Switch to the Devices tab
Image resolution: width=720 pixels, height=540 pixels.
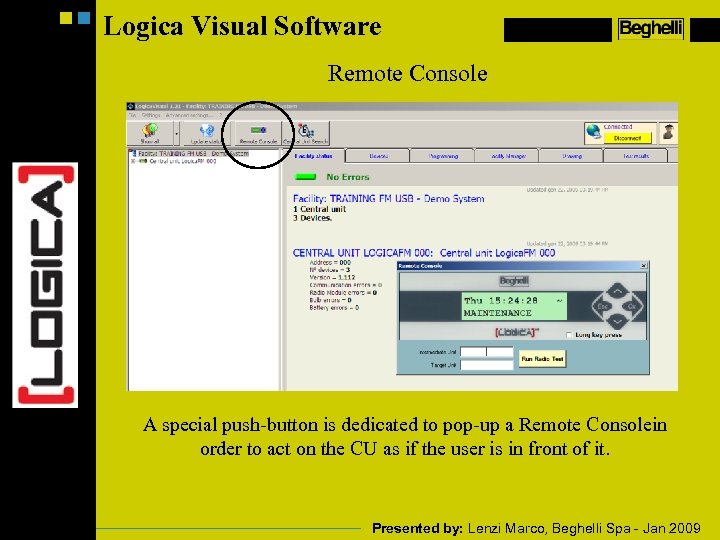(378, 156)
